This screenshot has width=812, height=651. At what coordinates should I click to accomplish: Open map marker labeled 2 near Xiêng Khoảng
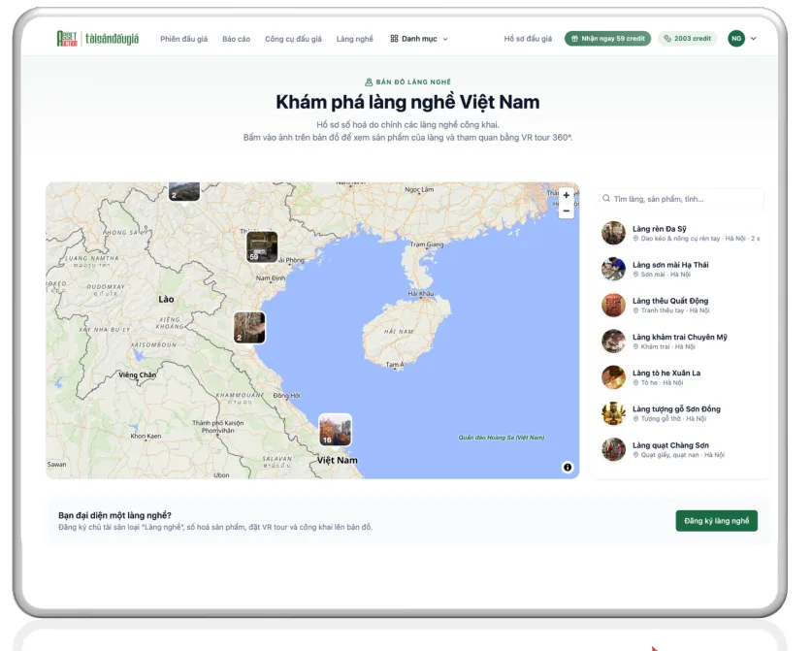tap(249, 327)
